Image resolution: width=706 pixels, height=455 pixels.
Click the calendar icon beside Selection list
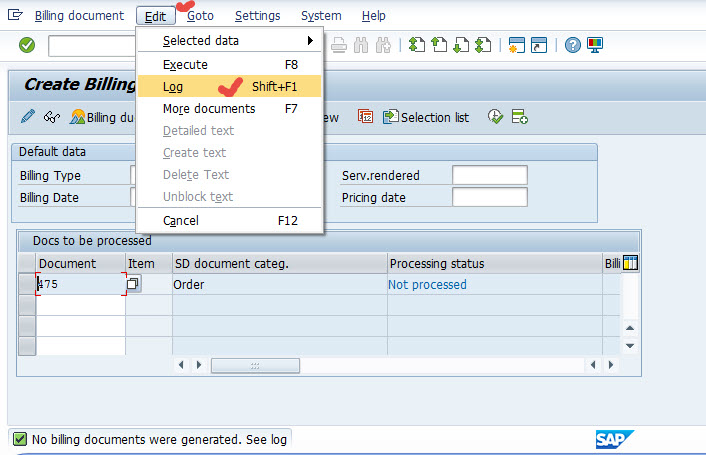(x=365, y=117)
